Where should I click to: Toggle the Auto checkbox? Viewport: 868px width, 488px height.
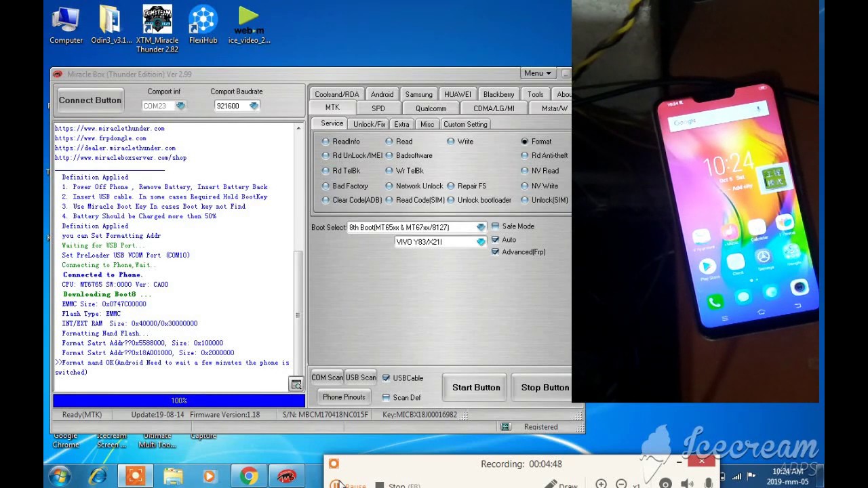tap(504, 239)
